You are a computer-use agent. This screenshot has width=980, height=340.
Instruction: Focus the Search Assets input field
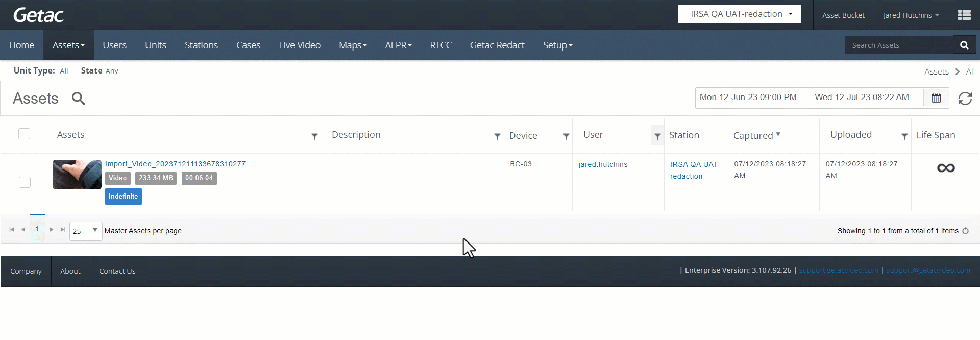pos(899,45)
